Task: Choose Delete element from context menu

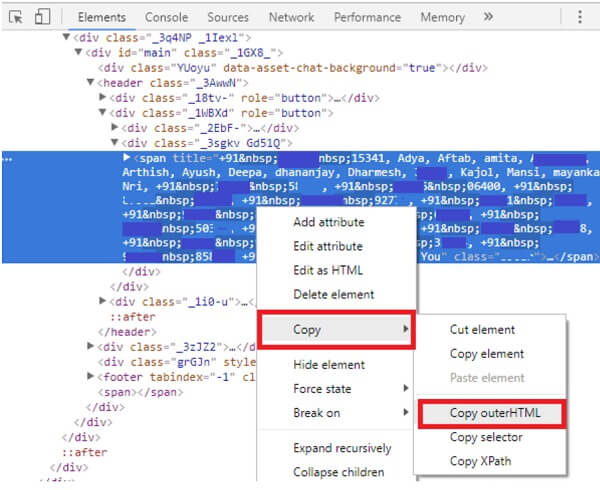Action: 334,295
